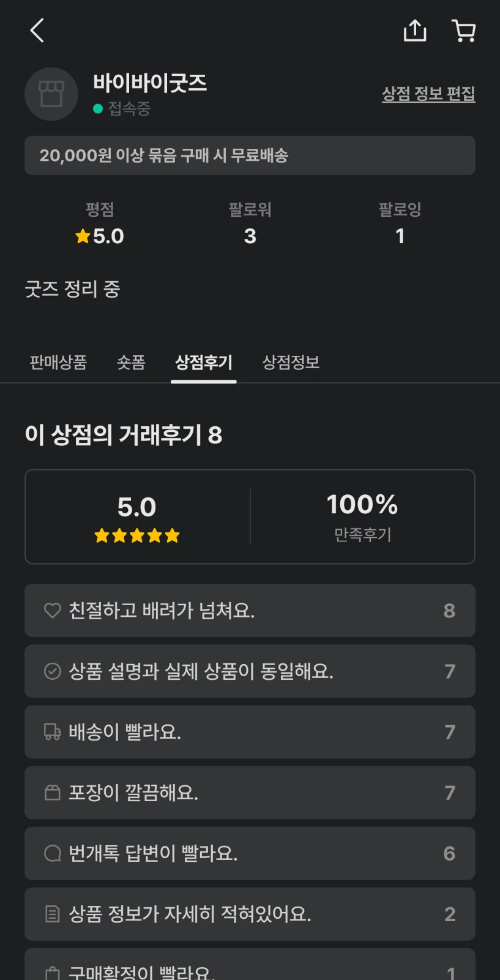Click the 상점 정보 편집 link

pos(428,94)
